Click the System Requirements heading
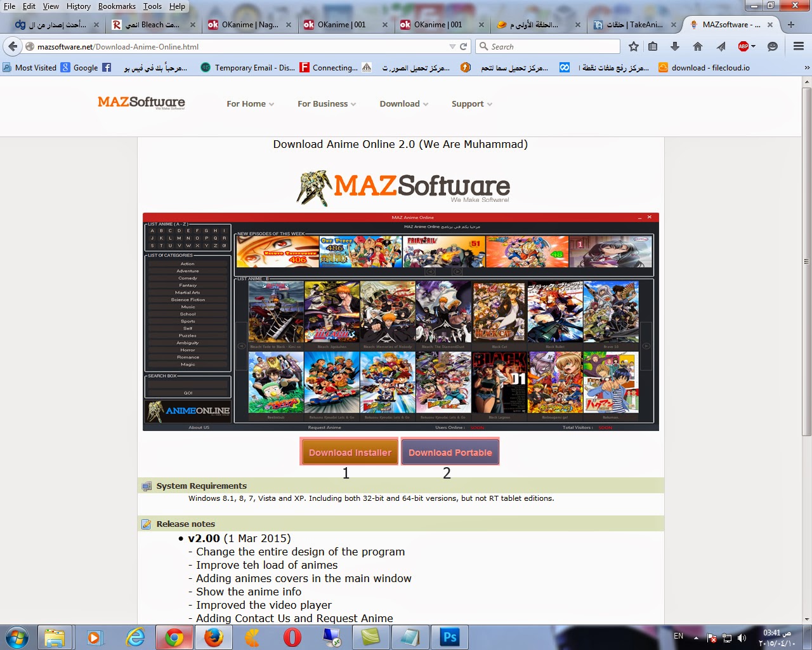812x650 pixels. 202,486
